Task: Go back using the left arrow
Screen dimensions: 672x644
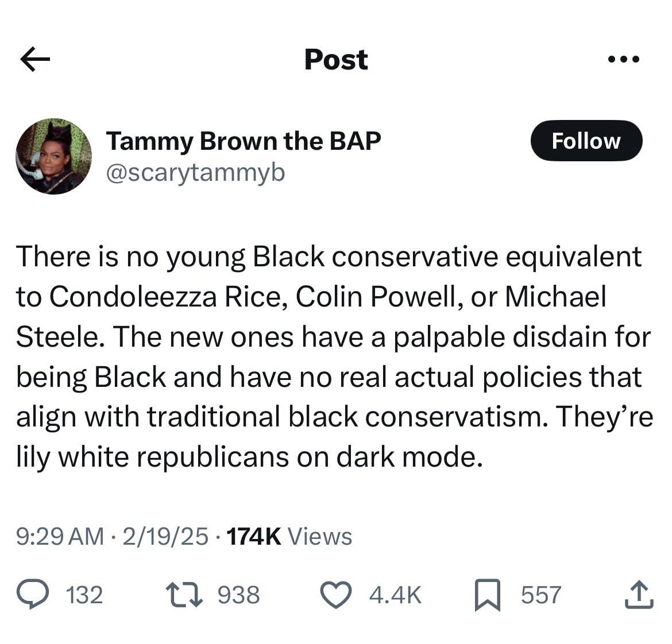Action: 35,59
